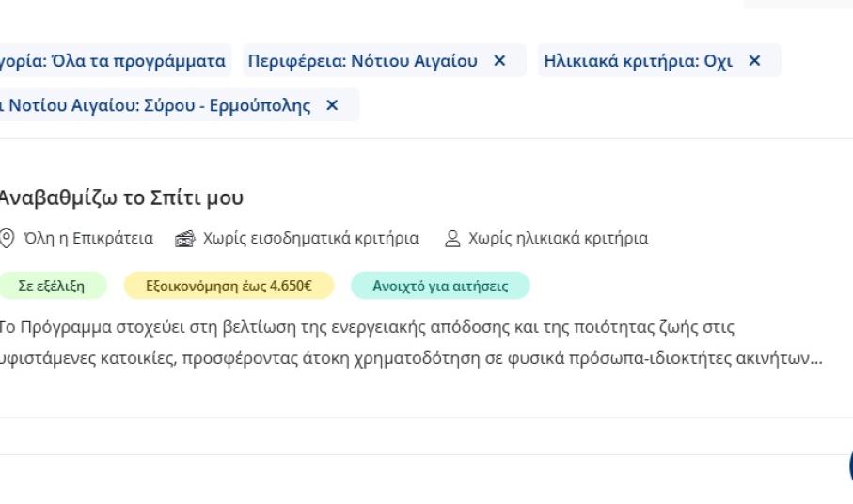Open the Αναβαθμίζω το Σπίτι μου program
This screenshot has width=853, height=504.
(x=120, y=197)
